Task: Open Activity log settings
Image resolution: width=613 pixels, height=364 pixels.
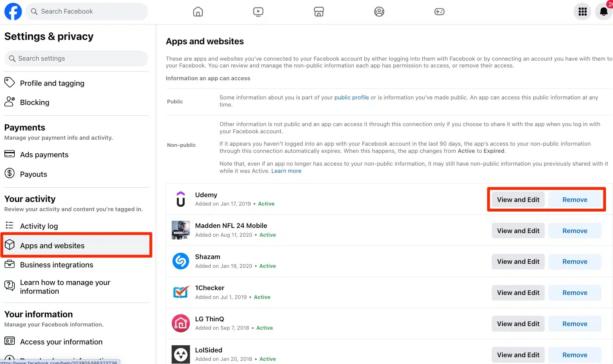Action: [39, 226]
